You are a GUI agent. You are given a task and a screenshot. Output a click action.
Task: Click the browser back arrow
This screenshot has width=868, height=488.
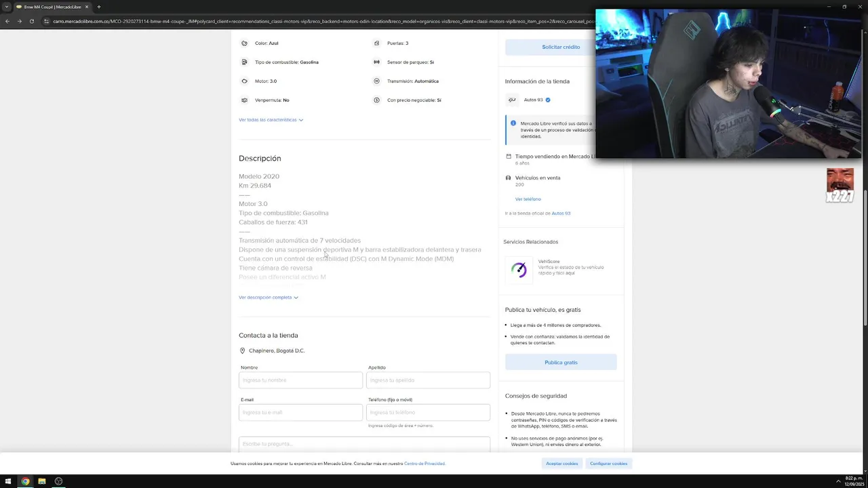[x=7, y=21]
